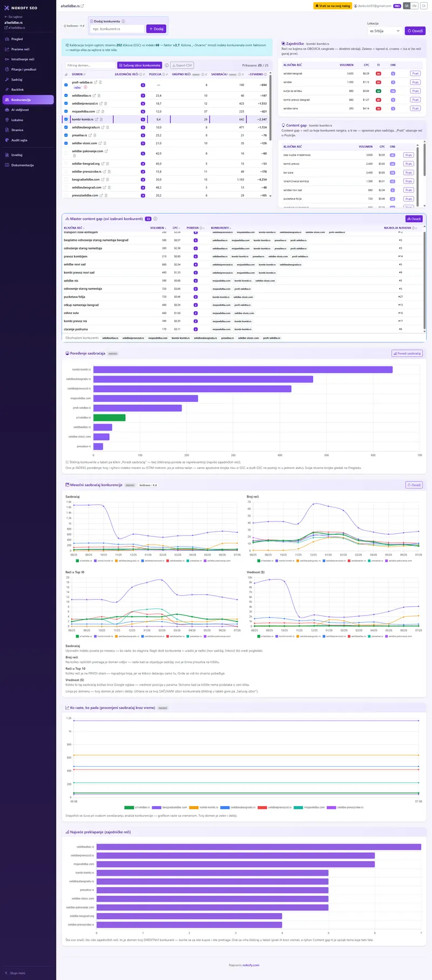432x980 pixels.
Task: Click Poredi saobraćaj button
Action: point(407,353)
